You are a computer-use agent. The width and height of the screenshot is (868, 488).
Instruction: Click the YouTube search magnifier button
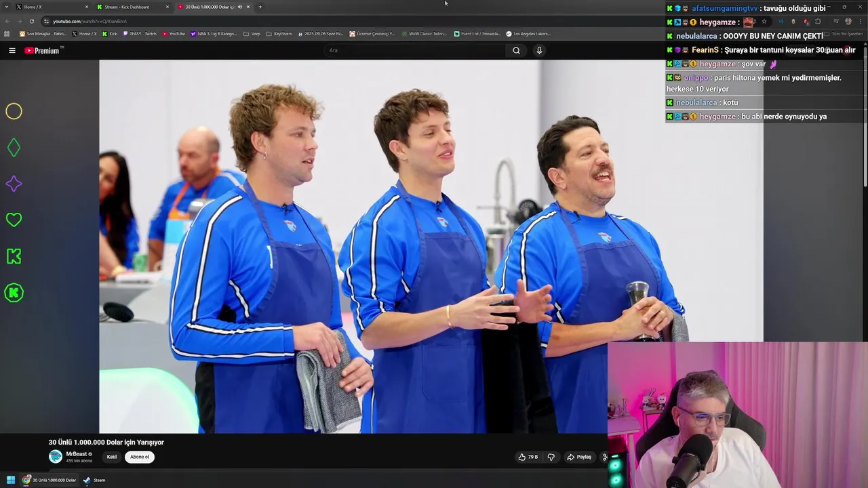coord(516,50)
